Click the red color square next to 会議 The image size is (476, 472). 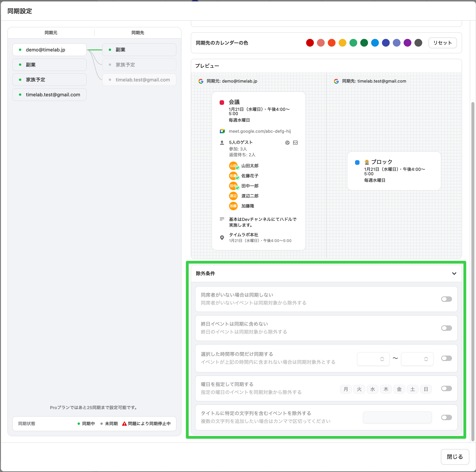tap(222, 103)
